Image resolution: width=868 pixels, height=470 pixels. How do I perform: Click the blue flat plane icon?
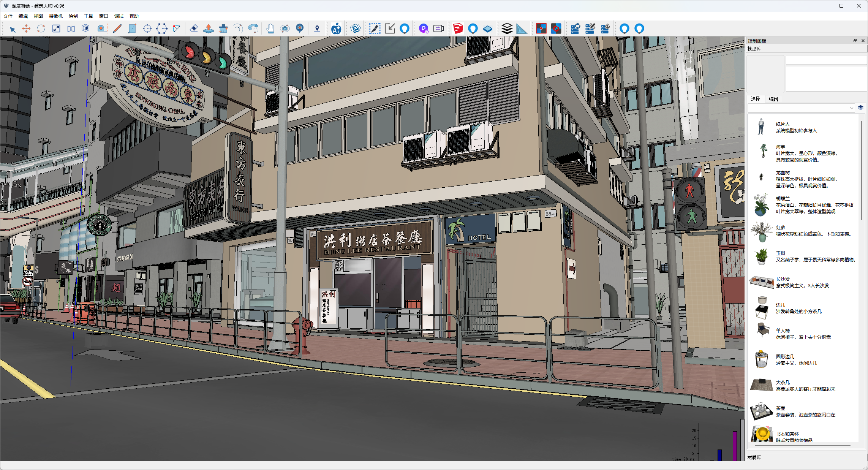488,29
